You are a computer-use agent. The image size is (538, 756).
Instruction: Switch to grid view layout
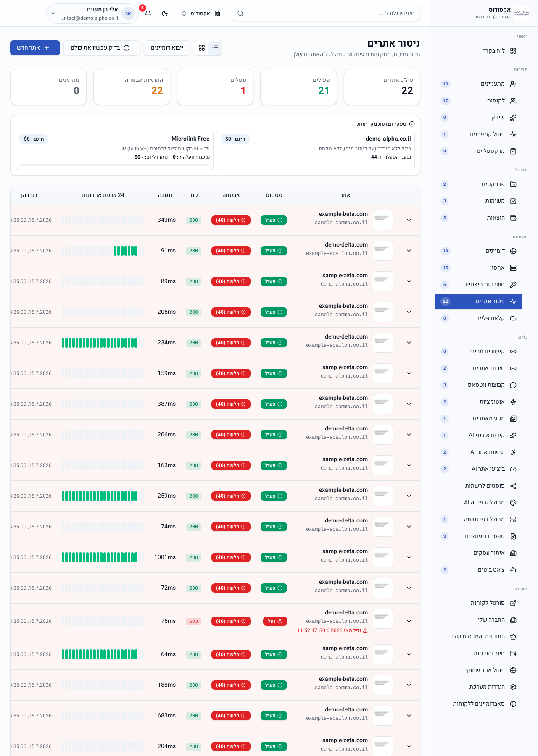click(202, 48)
